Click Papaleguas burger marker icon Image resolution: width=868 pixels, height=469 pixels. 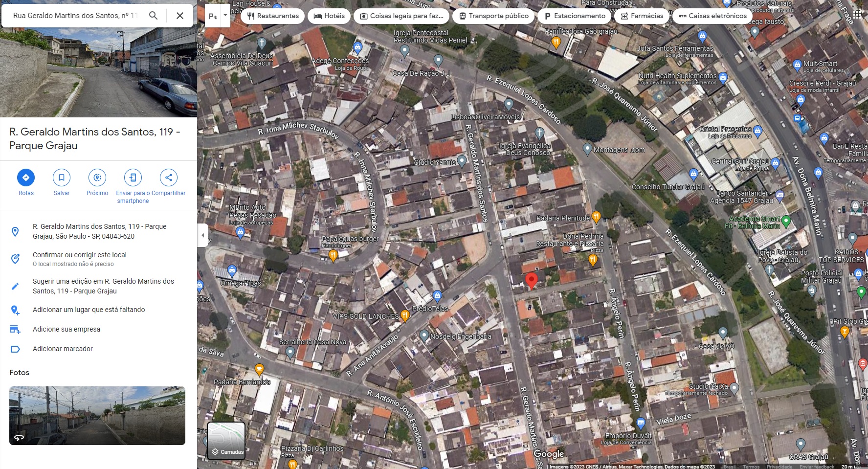click(x=333, y=255)
